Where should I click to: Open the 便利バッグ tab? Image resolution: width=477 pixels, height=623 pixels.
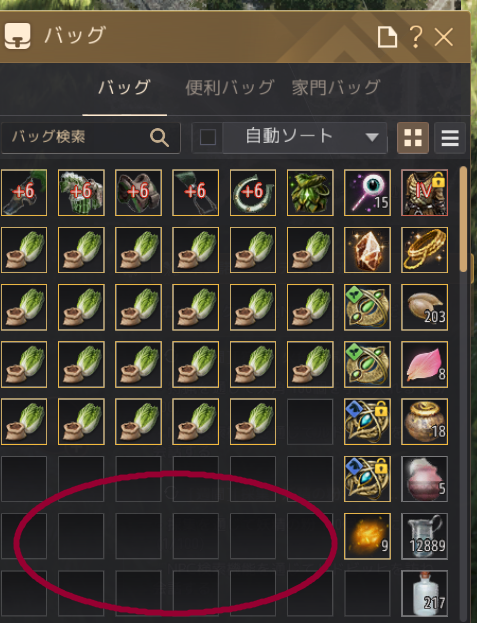click(230, 88)
